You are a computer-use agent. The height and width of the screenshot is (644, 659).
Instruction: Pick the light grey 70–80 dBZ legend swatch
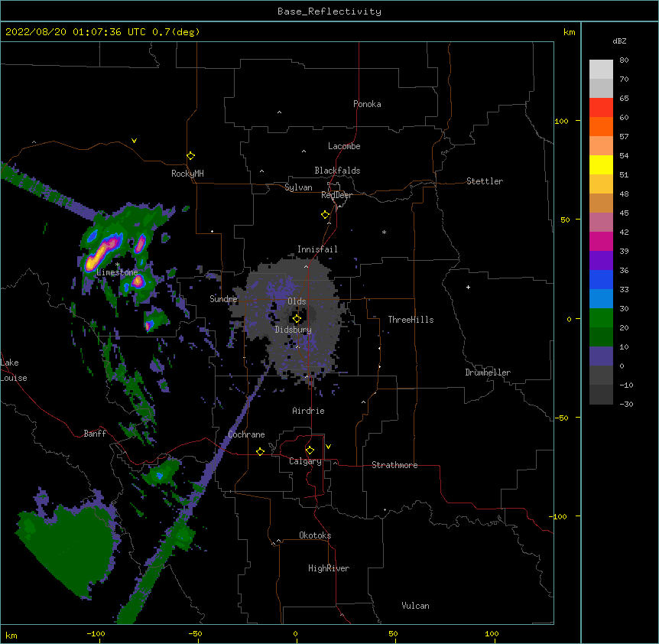[601, 69]
